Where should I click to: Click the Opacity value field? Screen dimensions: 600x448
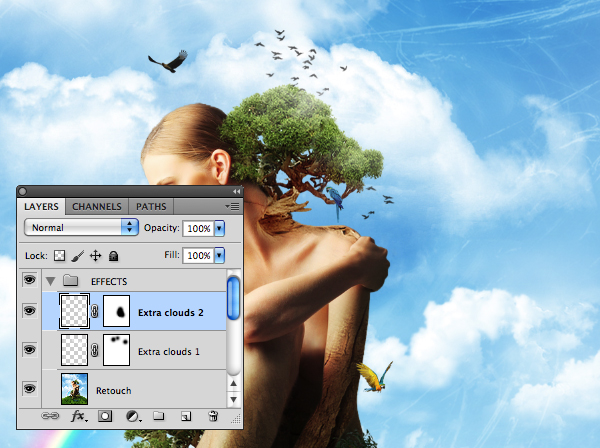(198, 228)
